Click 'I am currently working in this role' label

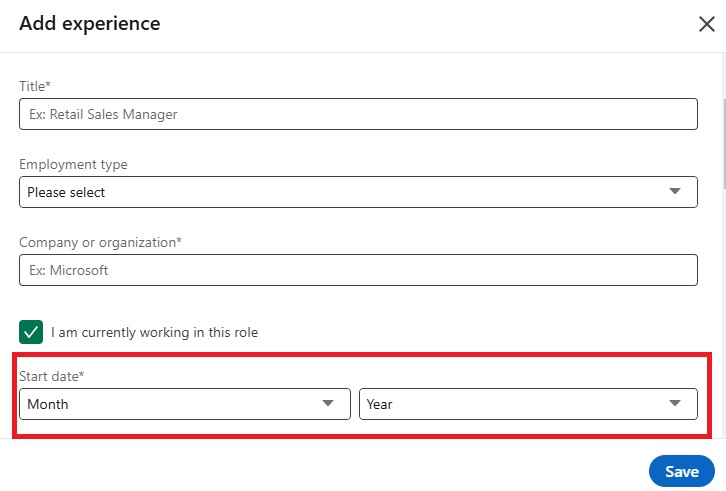154,332
